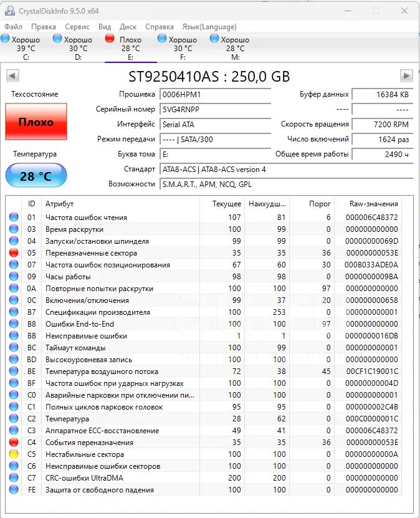The image size is (420, 518).
Task: Select the Спецификации производителя row
Action: (x=204, y=312)
